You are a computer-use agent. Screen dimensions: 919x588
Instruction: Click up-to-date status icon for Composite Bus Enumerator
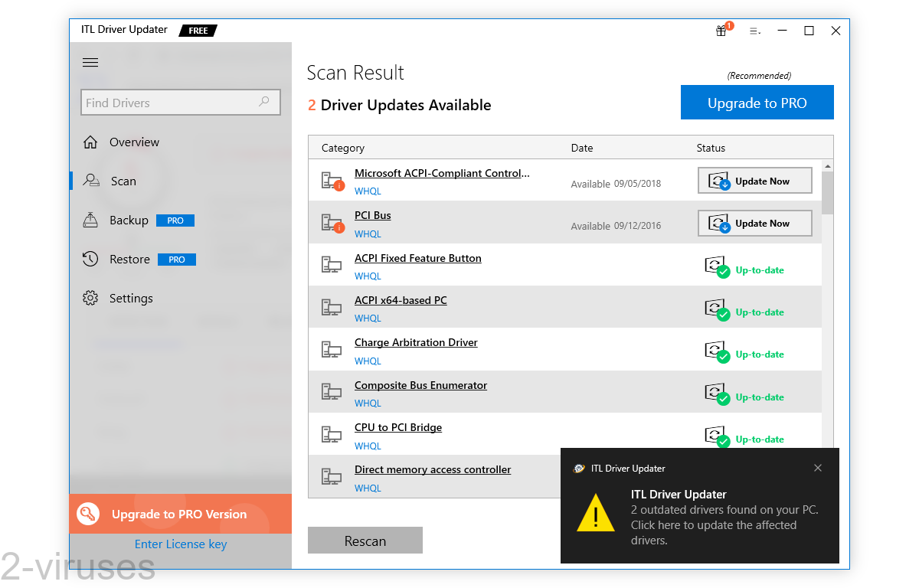coord(717,394)
